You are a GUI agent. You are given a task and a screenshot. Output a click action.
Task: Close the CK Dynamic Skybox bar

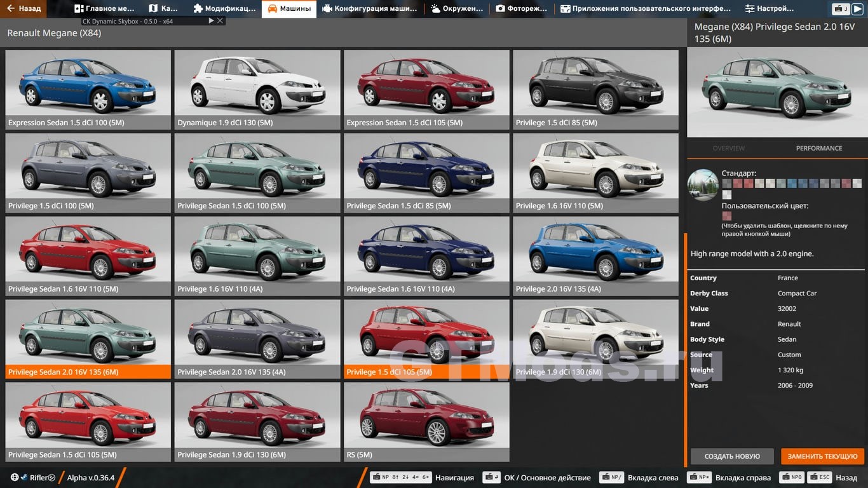coord(220,21)
